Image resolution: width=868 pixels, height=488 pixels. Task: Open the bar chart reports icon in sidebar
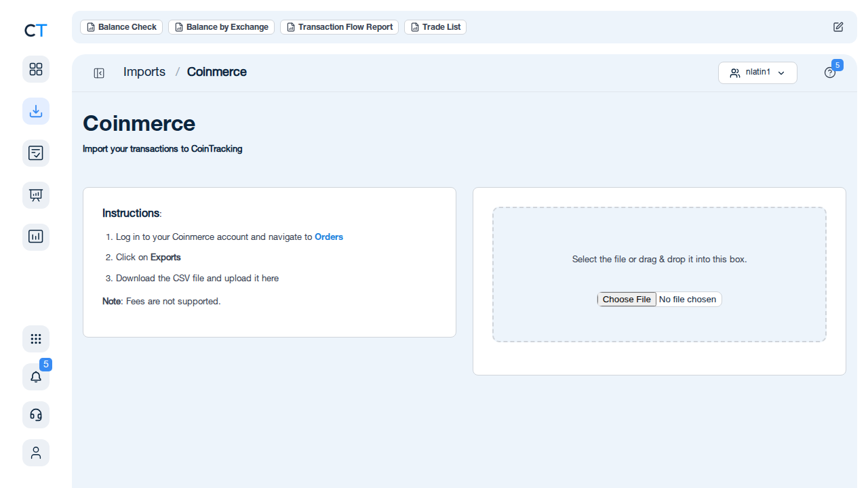(36, 237)
